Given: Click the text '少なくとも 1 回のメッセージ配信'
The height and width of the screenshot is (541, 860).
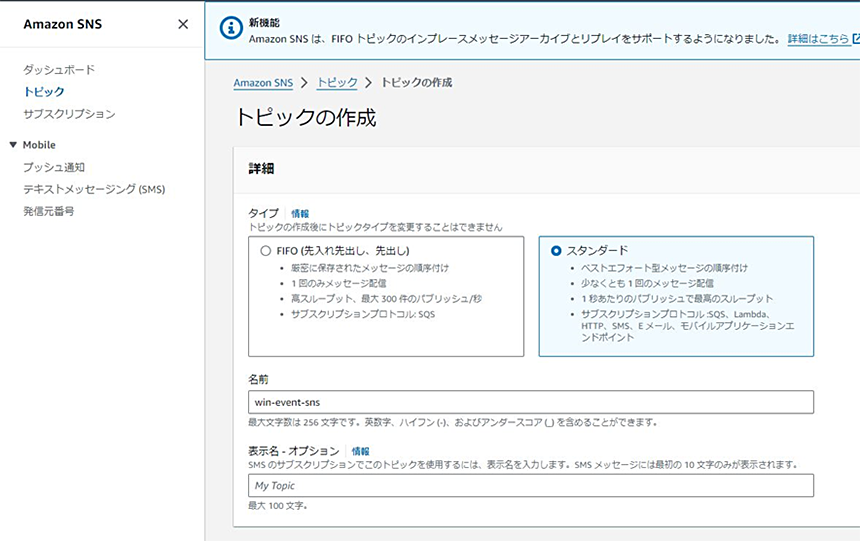Looking at the screenshot, I should (x=647, y=283).
